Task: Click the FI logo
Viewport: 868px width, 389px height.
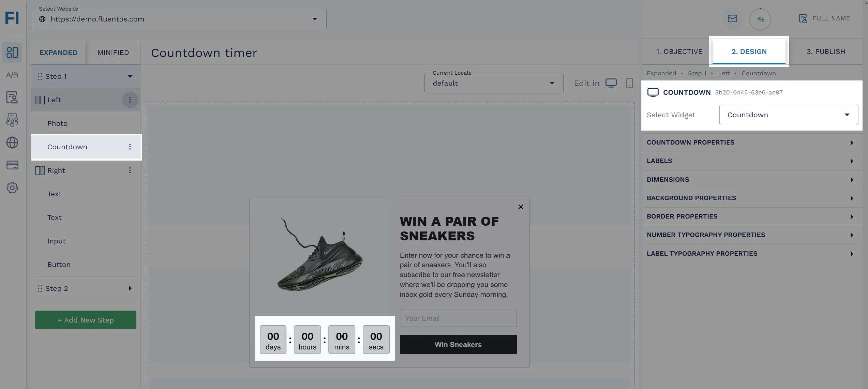Action: coord(12,18)
